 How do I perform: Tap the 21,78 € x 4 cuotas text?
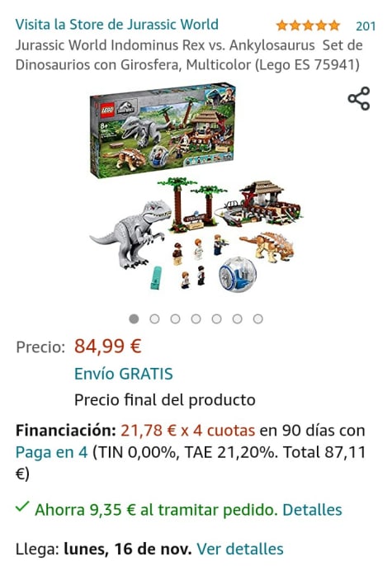[187, 431]
